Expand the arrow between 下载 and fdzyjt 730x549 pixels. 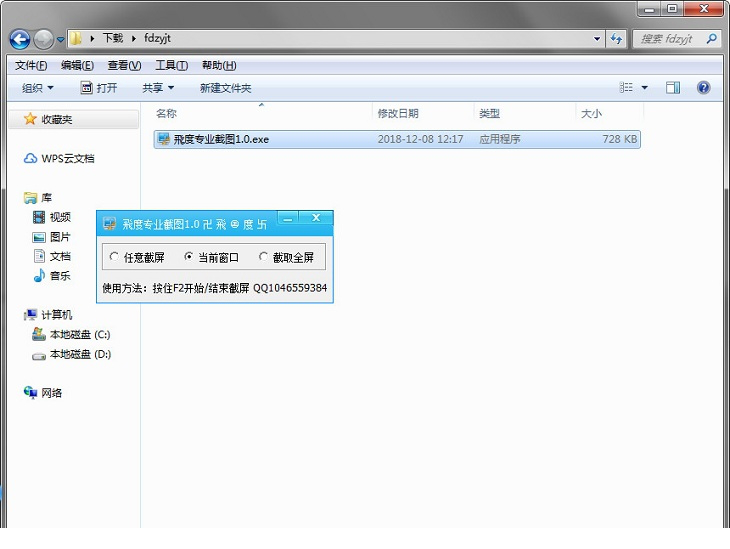pos(134,39)
